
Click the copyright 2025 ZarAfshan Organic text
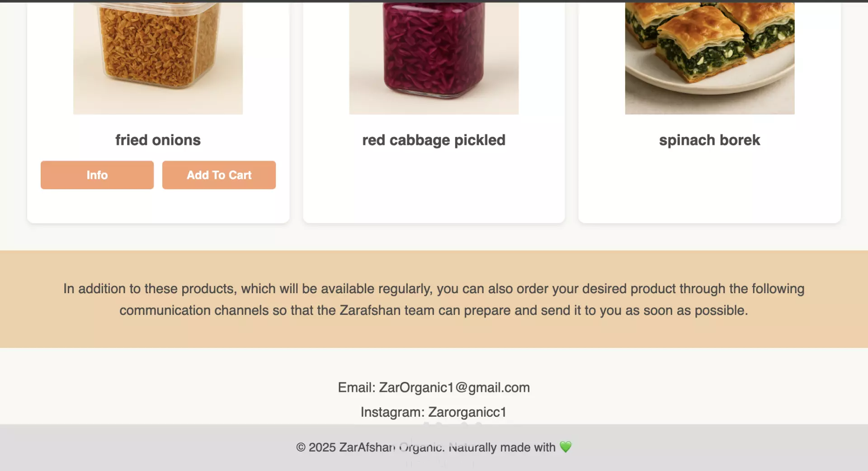[370, 447]
